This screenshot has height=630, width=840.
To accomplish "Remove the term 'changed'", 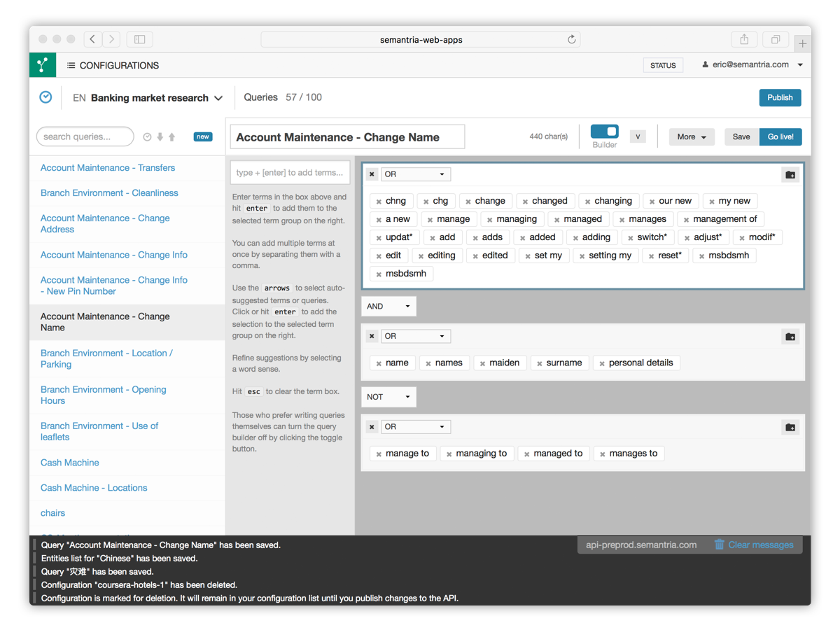I will (x=525, y=202).
